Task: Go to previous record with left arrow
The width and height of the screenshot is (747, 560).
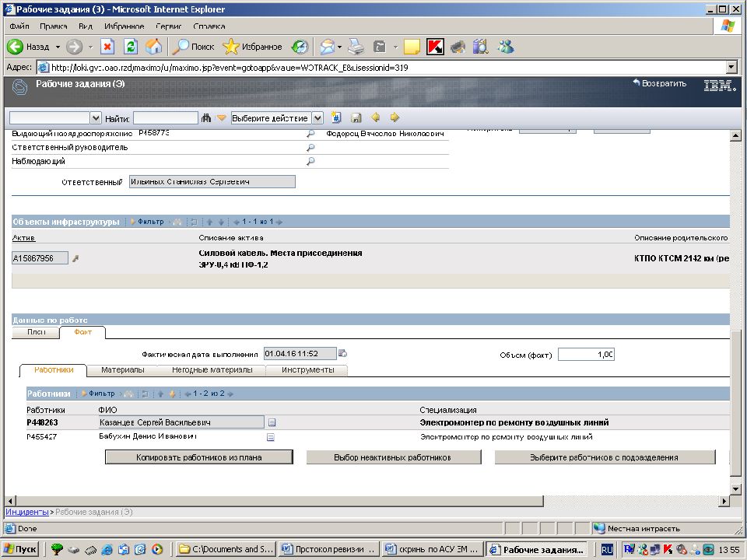Action: (375, 117)
